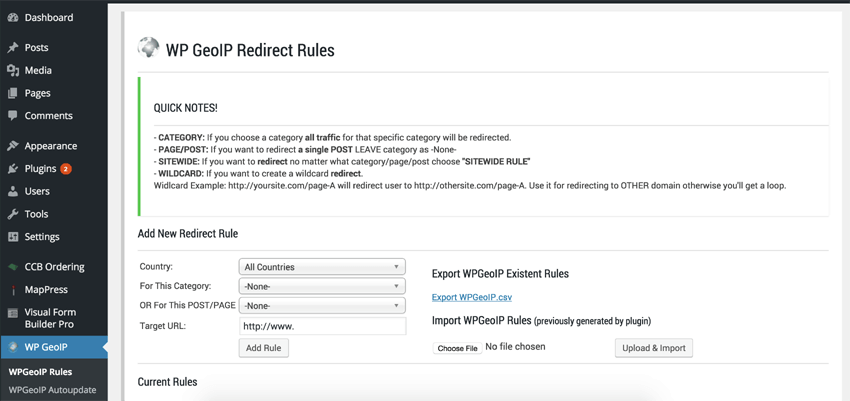This screenshot has height=401, width=850.
Task: Click the Users person icon
Action: click(12, 191)
